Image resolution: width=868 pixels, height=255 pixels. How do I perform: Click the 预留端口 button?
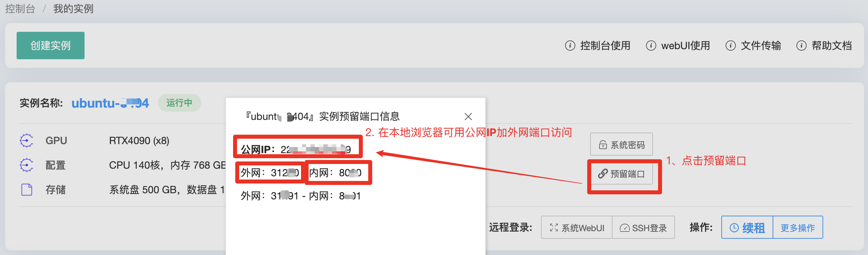(622, 174)
